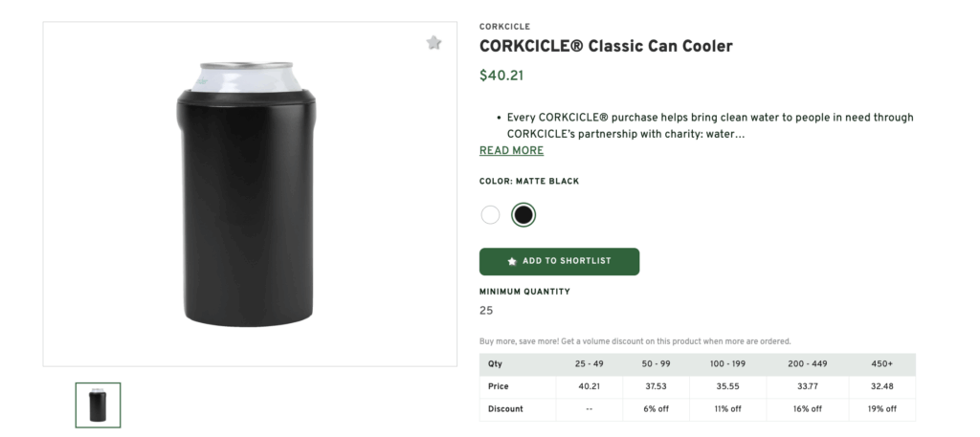Select the black can cooler thumbnail
The image size is (980, 437).
click(x=98, y=404)
